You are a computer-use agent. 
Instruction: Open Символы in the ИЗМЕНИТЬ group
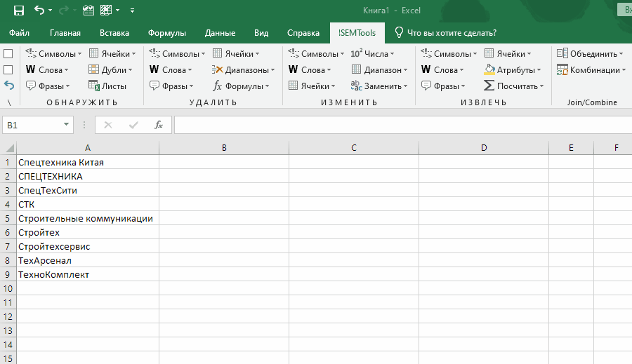[x=316, y=53]
